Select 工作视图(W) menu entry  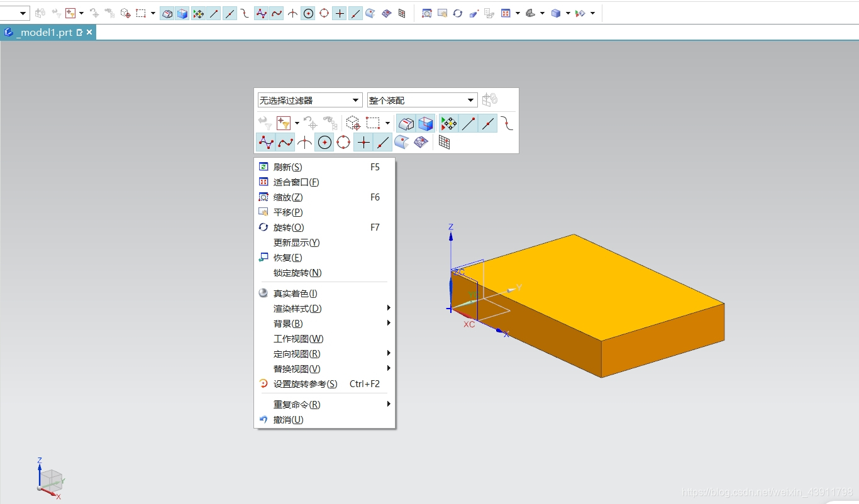pos(324,339)
